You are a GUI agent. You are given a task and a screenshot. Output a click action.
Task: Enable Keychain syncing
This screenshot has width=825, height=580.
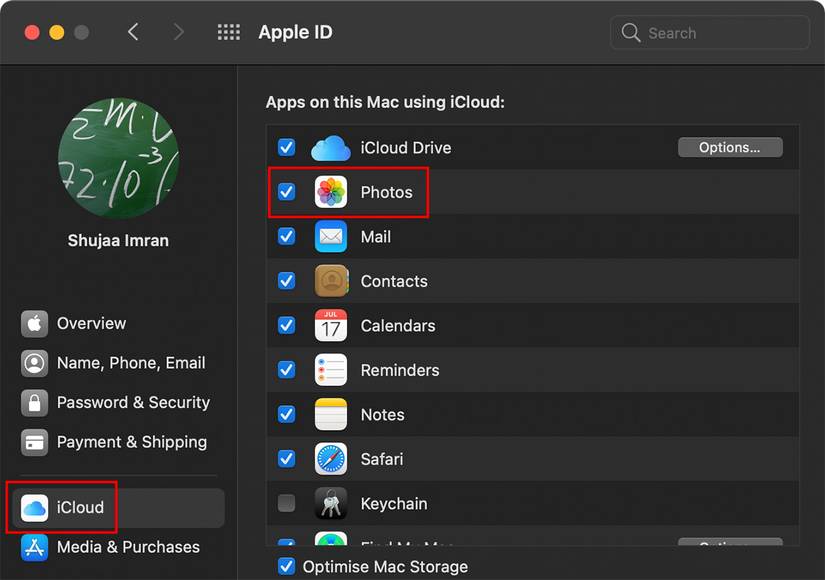click(x=287, y=504)
